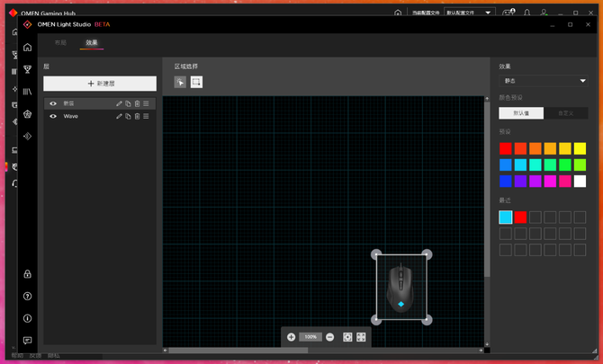Rename the Wave layer with pencil icon
The width and height of the screenshot is (603, 364).
coord(119,116)
